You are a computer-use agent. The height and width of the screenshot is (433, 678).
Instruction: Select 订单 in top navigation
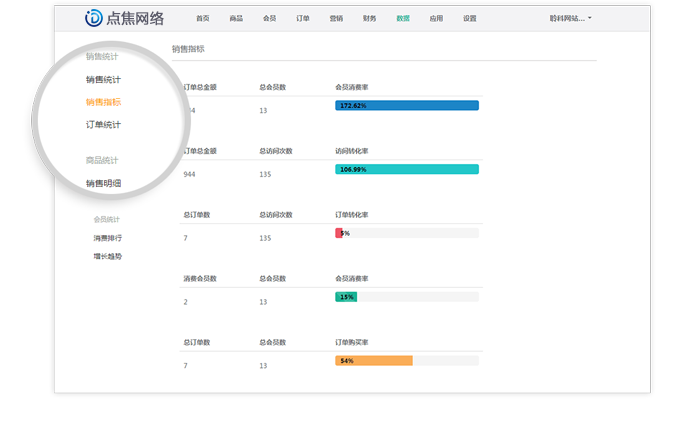(303, 19)
